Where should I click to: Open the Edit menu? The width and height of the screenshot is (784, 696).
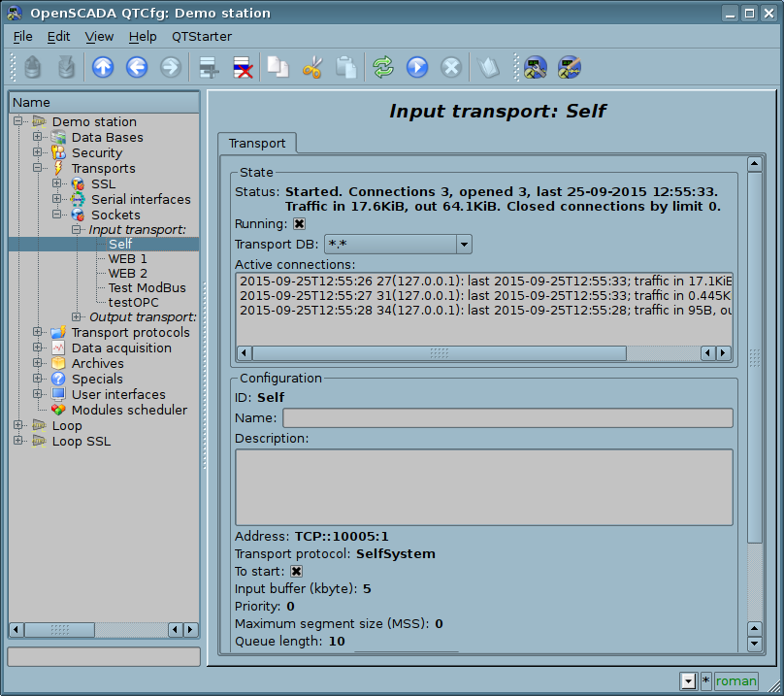58,37
